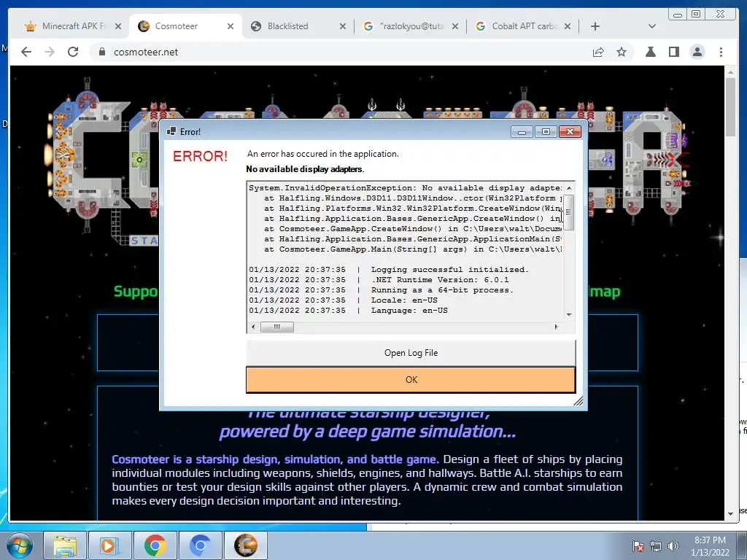This screenshot has height=560, width=747.
Task: Close the Blacklisted tab
Action: pos(343,26)
